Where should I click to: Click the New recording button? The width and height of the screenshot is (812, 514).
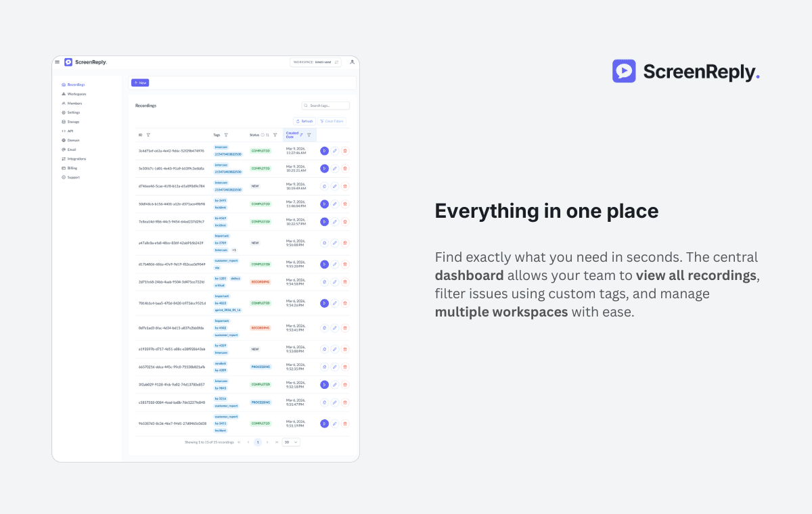point(140,82)
